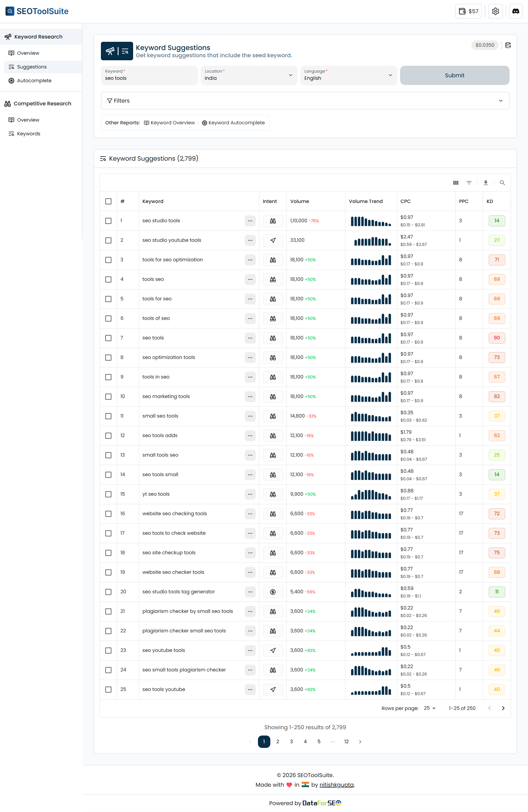Click KD badge 90 for seo tools
The height and width of the screenshot is (812, 528).
tap(497, 338)
